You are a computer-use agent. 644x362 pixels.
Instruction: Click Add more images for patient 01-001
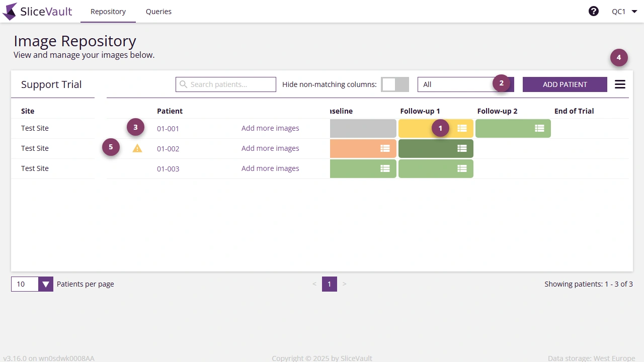click(x=270, y=128)
